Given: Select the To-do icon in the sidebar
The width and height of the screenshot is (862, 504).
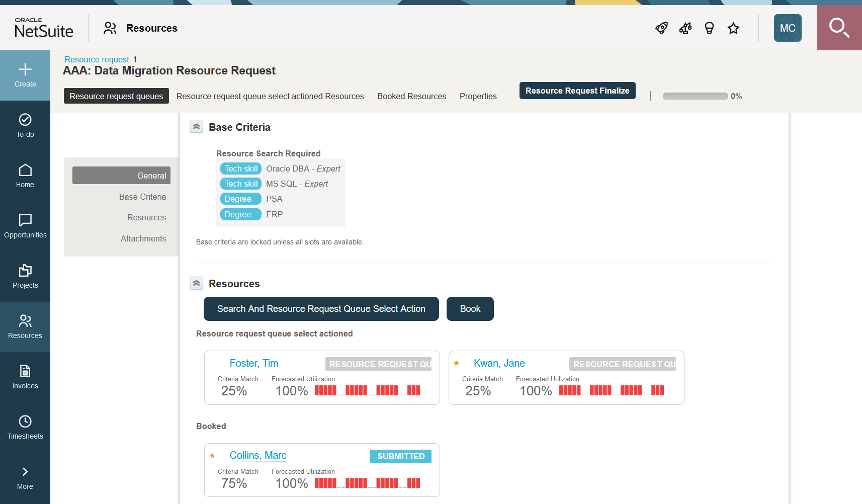Looking at the screenshot, I should pos(25,125).
